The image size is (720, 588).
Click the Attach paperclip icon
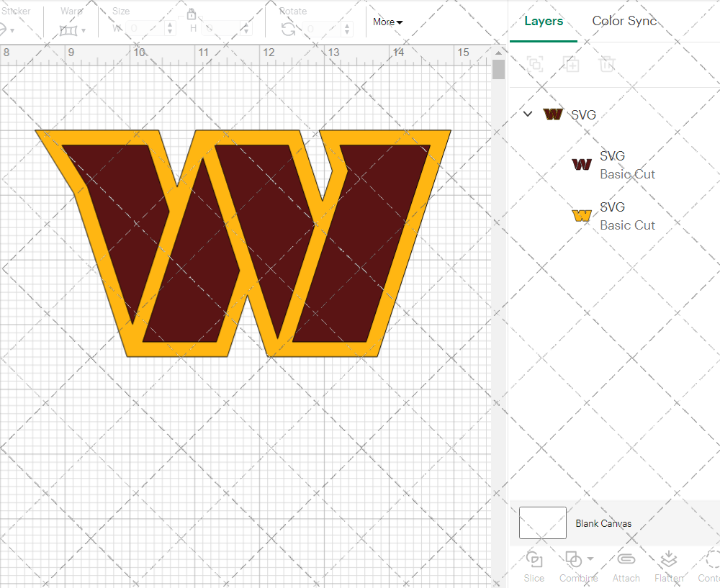[x=626, y=559]
